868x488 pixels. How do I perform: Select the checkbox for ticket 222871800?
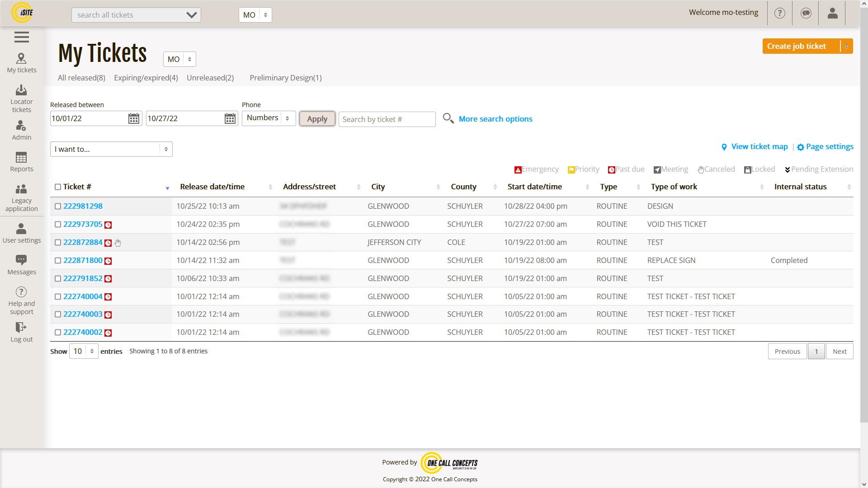click(58, 261)
